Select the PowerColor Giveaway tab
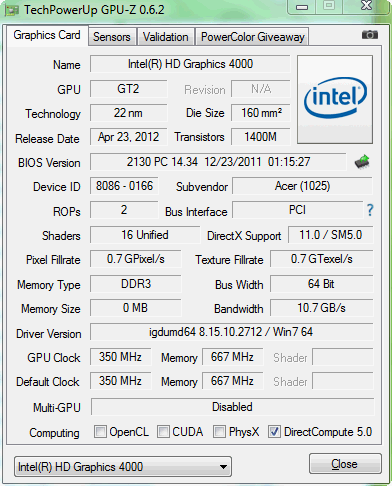 coord(253,37)
